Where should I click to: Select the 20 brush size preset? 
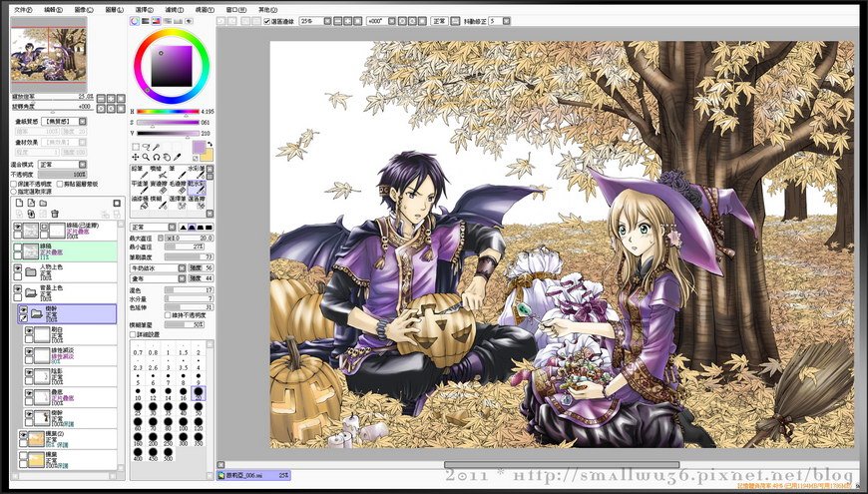pyautogui.click(x=199, y=393)
